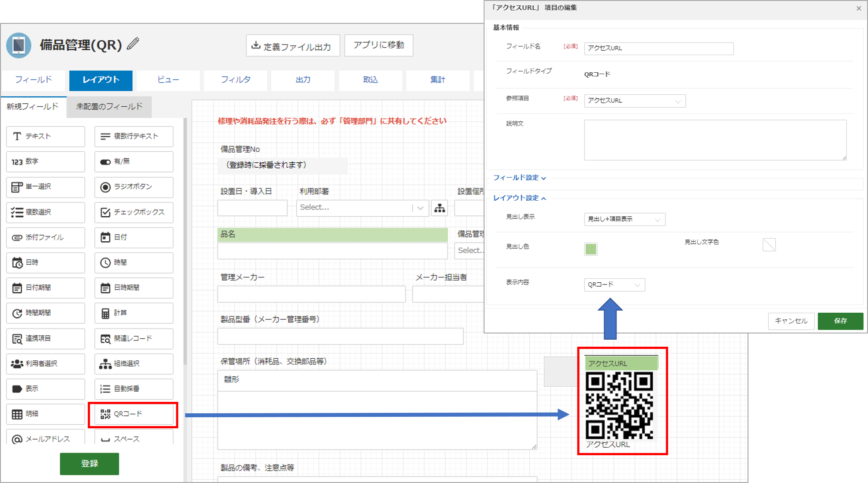
Task: Add a 組織選択 field
Action: tap(134, 363)
